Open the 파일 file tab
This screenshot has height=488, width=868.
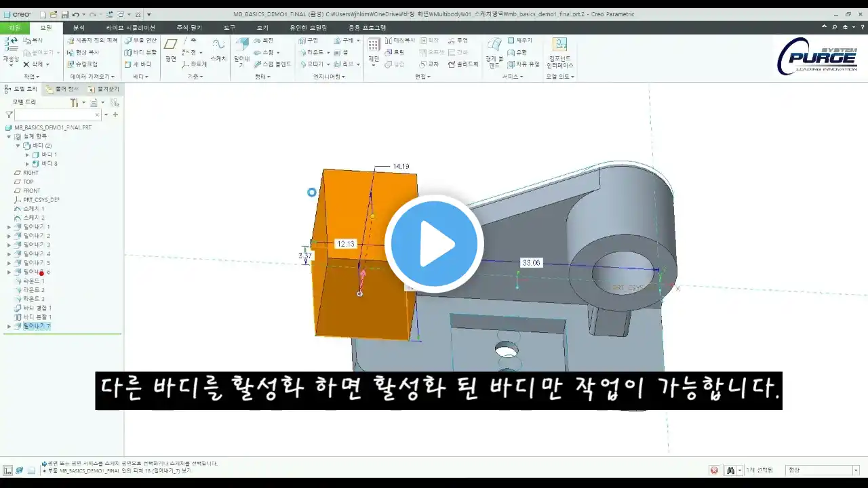(14, 28)
